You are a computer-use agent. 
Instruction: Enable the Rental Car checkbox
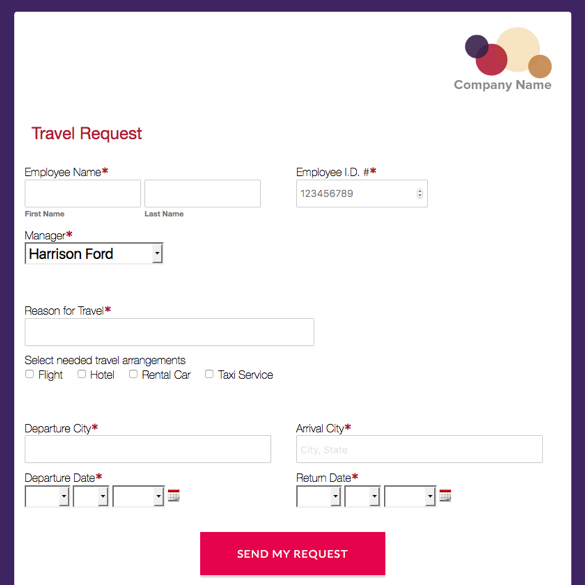pyautogui.click(x=133, y=374)
